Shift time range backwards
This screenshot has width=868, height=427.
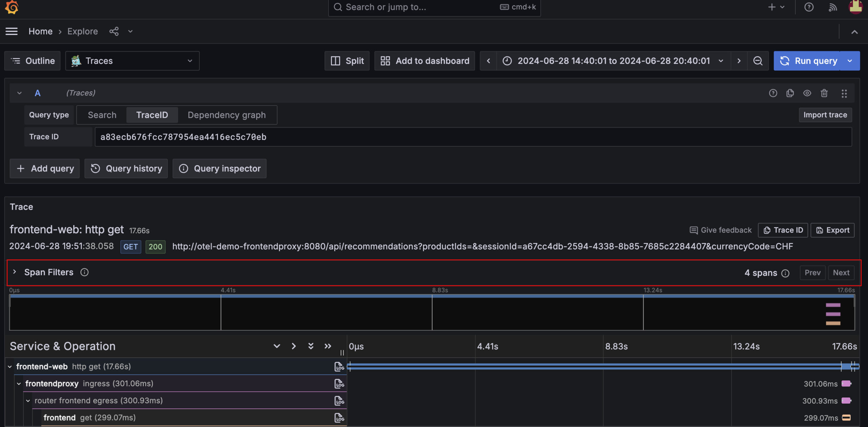pyautogui.click(x=488, y=61)
